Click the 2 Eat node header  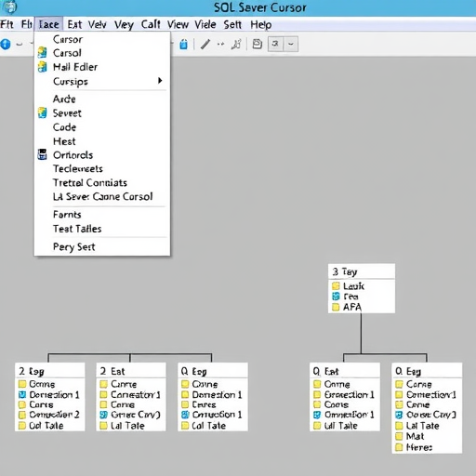coord(131,371)
